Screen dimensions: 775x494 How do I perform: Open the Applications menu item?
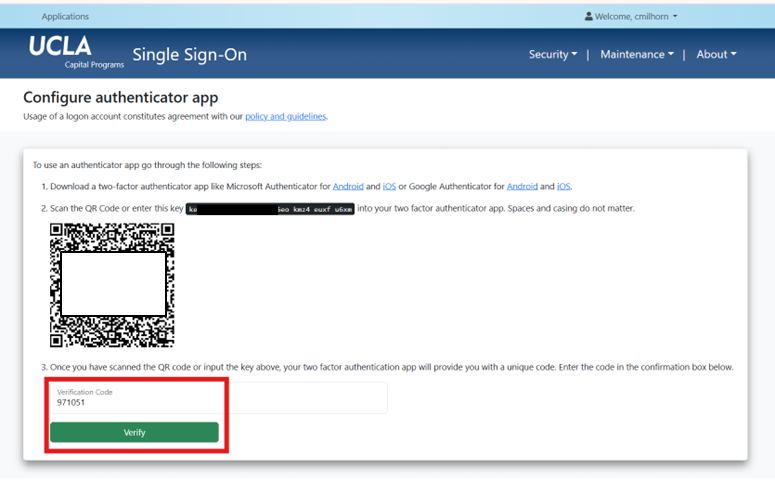click(65, 16)
